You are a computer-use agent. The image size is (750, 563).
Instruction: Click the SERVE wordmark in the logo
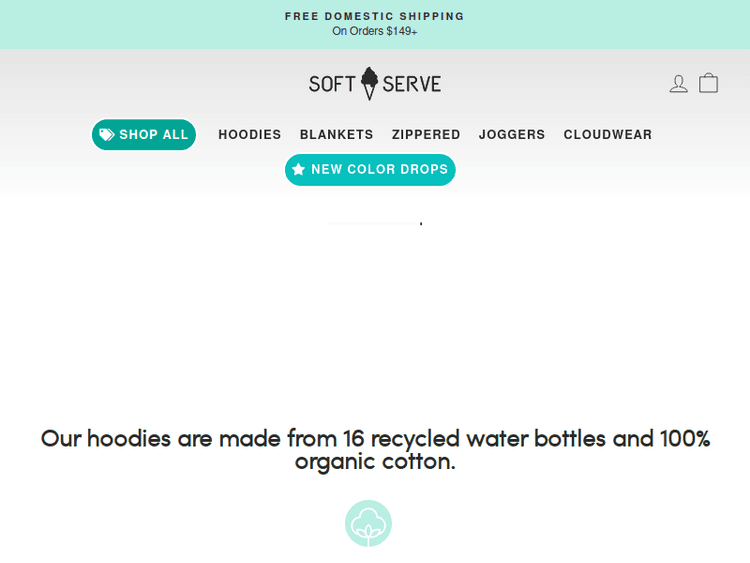click(x=411, y=84)
